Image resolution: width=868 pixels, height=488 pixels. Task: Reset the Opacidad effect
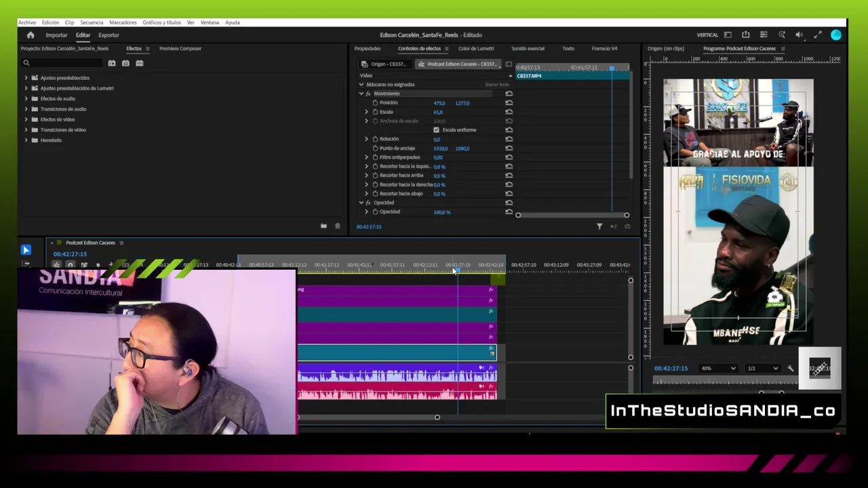509,203
